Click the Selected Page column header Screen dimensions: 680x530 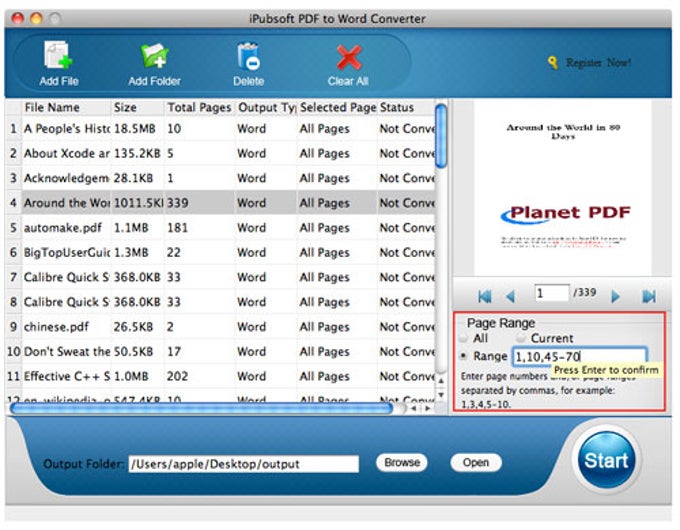point(337,108)
